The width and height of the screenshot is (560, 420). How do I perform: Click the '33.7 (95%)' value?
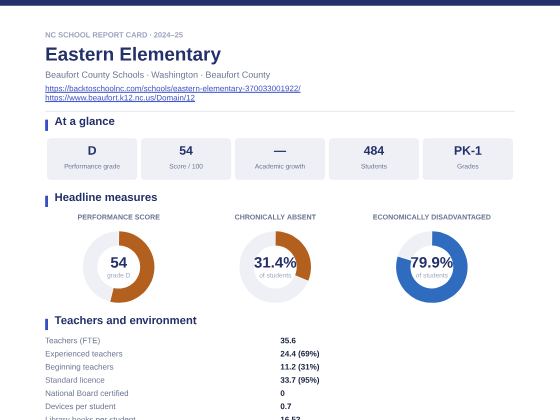pyautogui.click(x=300, y=380)
